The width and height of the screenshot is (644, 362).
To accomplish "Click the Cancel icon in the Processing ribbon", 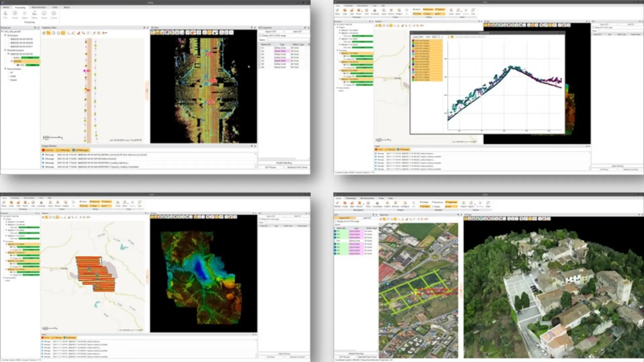I will (54, 13).
